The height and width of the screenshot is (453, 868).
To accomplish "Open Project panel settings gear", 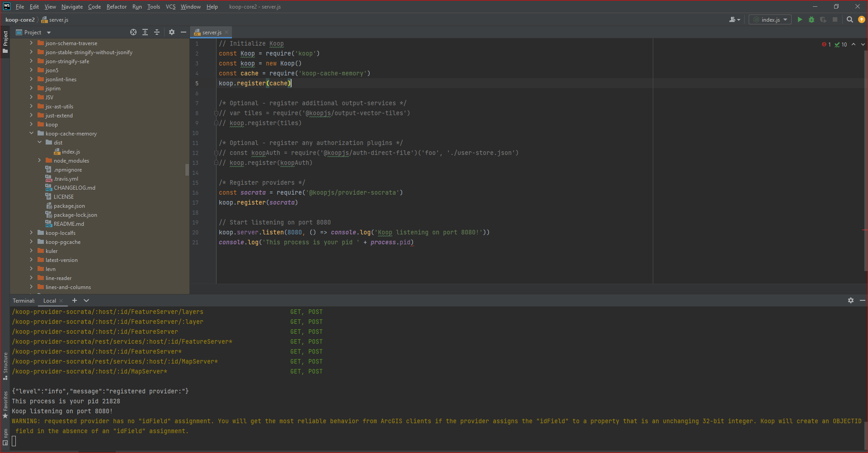I will (172, 32).
